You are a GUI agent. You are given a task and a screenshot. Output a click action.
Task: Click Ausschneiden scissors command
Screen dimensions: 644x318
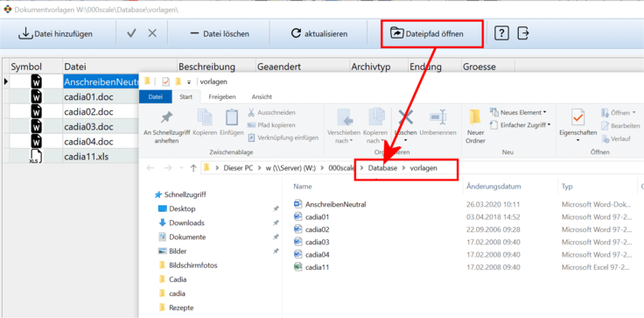tap(271, 112)
